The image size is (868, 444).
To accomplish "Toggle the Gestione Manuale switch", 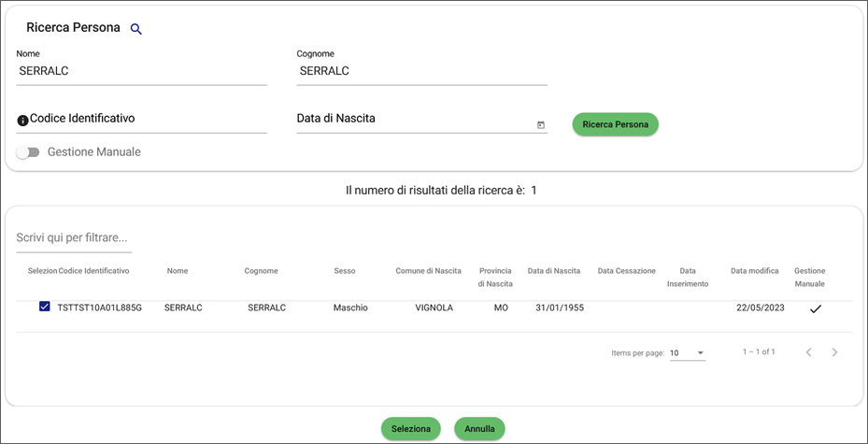I will coord(28,151).
